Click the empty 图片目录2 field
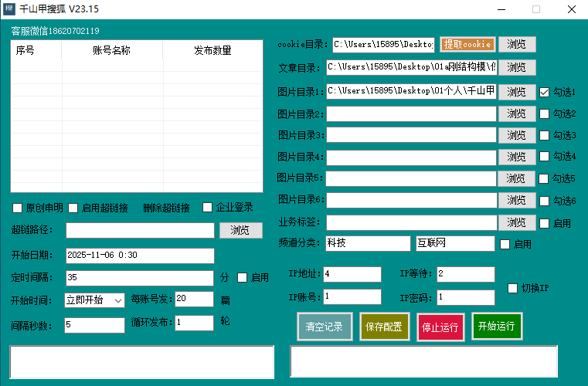The image size is (588, 386). point(411,114)
